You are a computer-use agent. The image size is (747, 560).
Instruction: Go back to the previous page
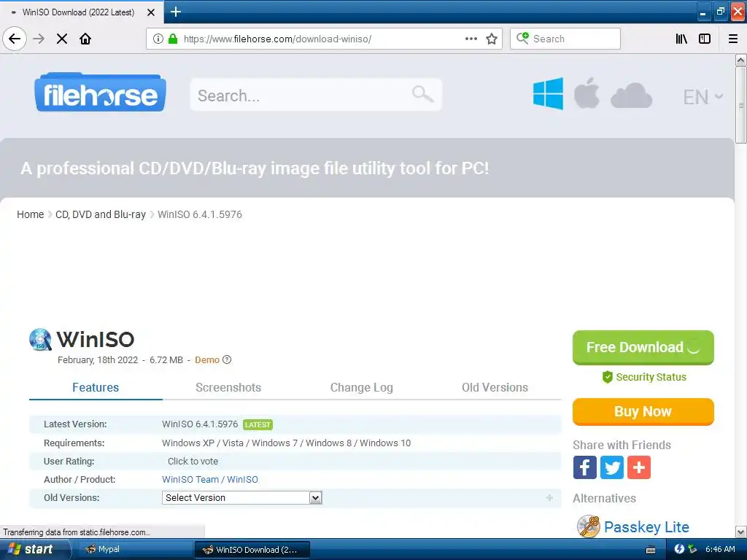15,39
